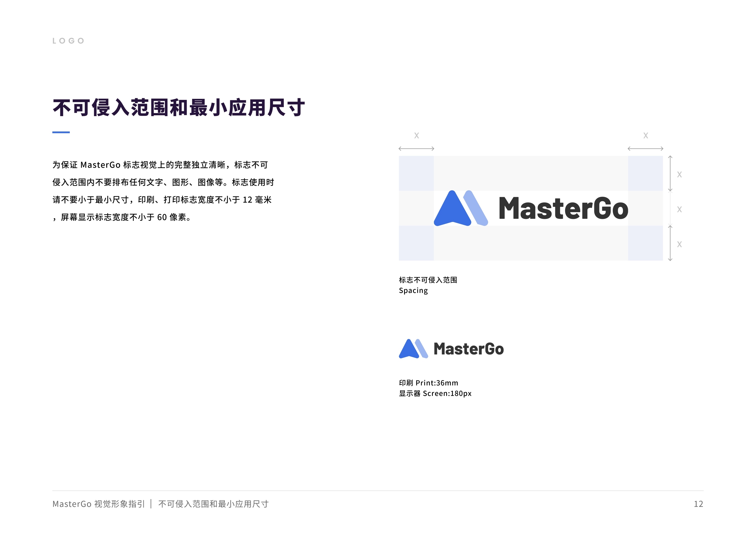
Task: Click the heading '不可侵入范围和最小应用尺寸'
Action: coord(179,108)
